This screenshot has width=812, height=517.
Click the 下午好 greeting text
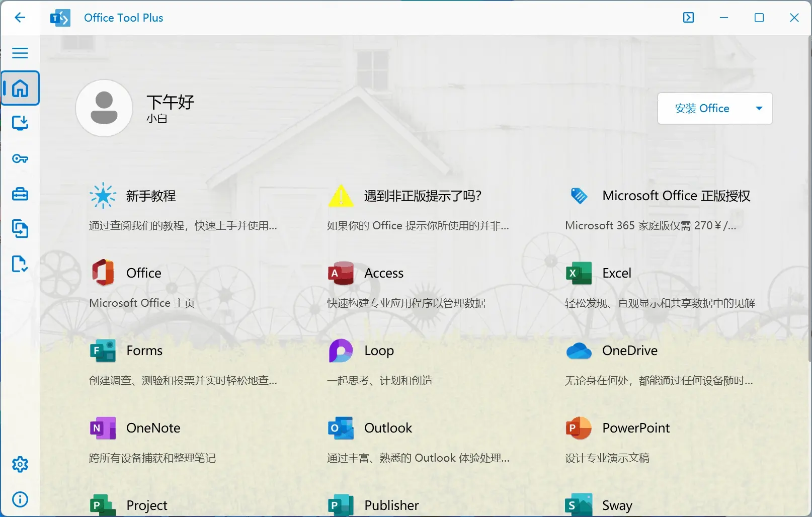[x=170, y=102]
